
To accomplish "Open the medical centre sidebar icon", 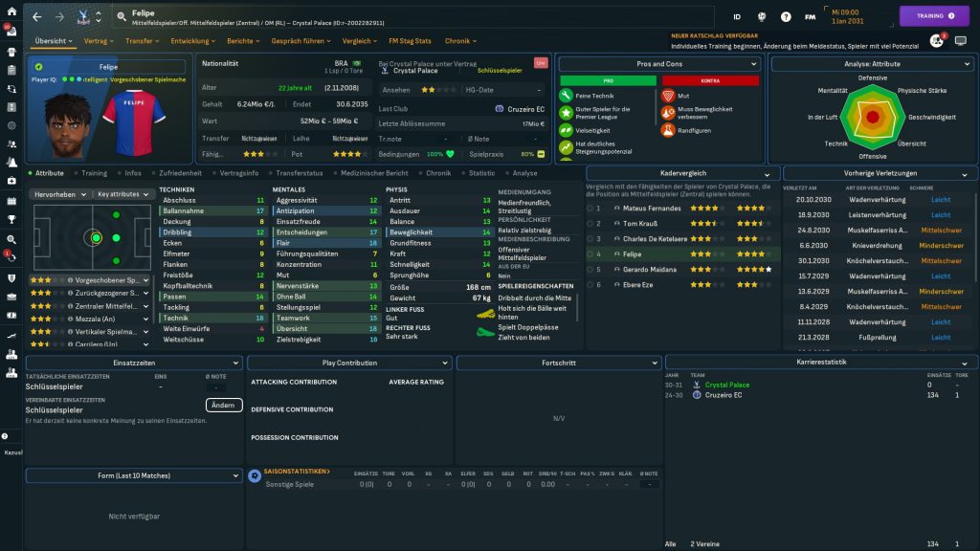I will pyautogui.click(x=11, y=180).
